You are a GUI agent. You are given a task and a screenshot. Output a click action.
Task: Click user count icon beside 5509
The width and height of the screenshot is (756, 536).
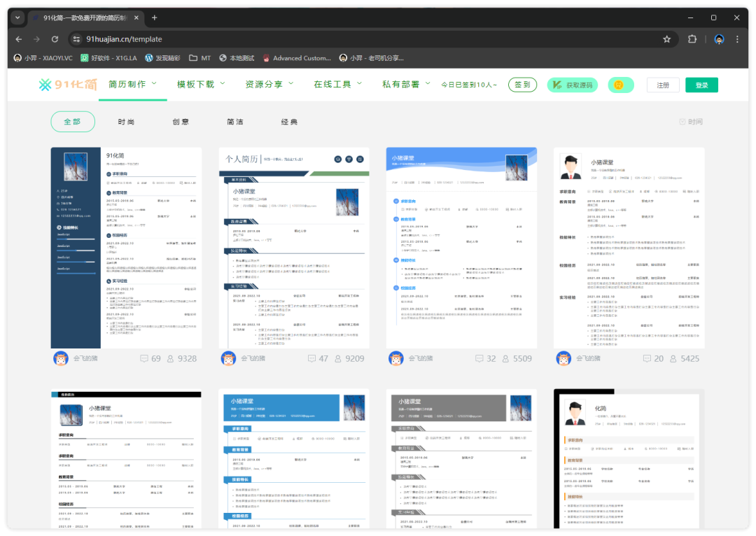pos(506,359)
